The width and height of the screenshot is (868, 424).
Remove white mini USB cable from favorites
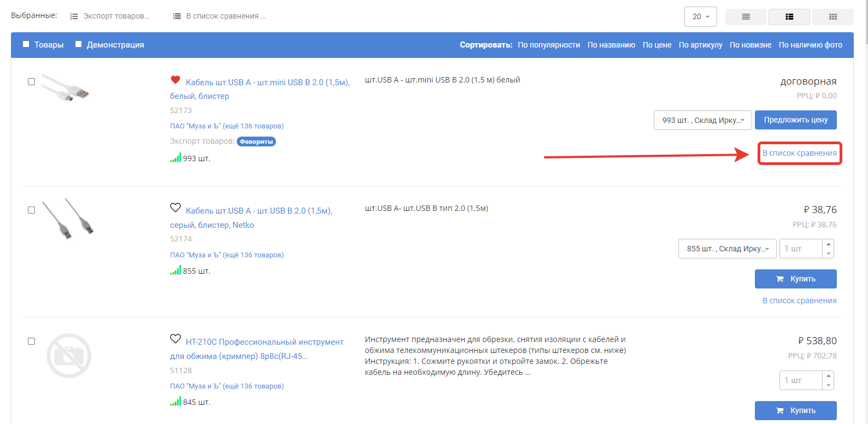pos(175,80)
